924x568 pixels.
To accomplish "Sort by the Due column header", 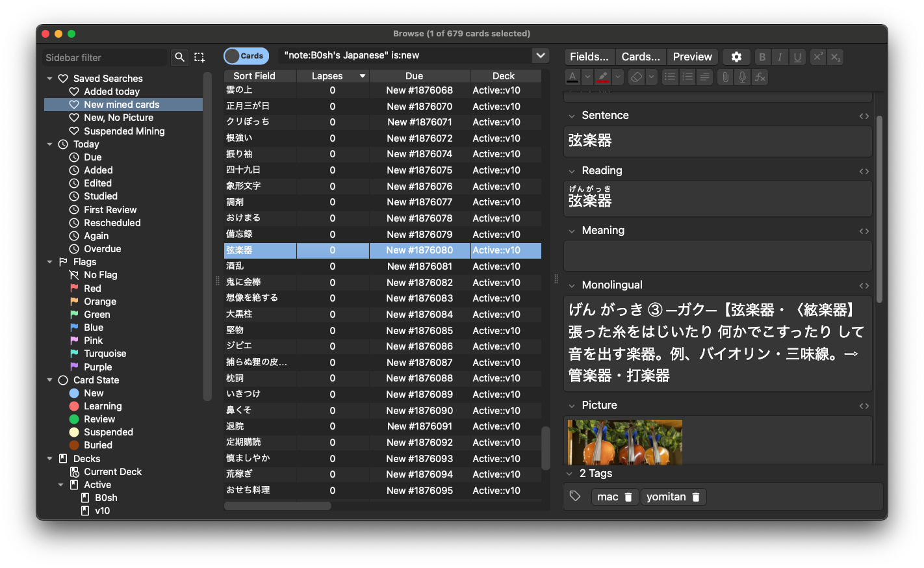I will (414, 76).
